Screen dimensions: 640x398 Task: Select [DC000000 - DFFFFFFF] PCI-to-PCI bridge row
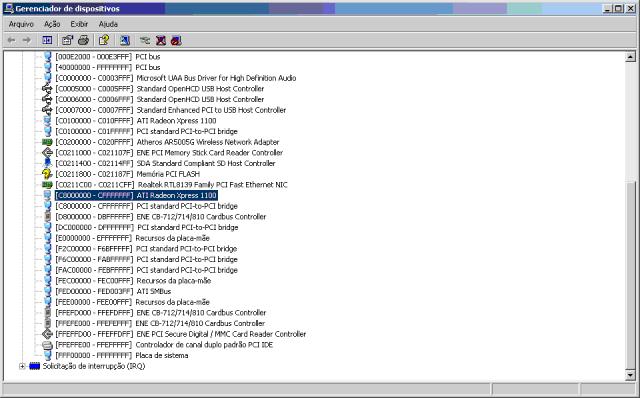[x=147, y=227]
